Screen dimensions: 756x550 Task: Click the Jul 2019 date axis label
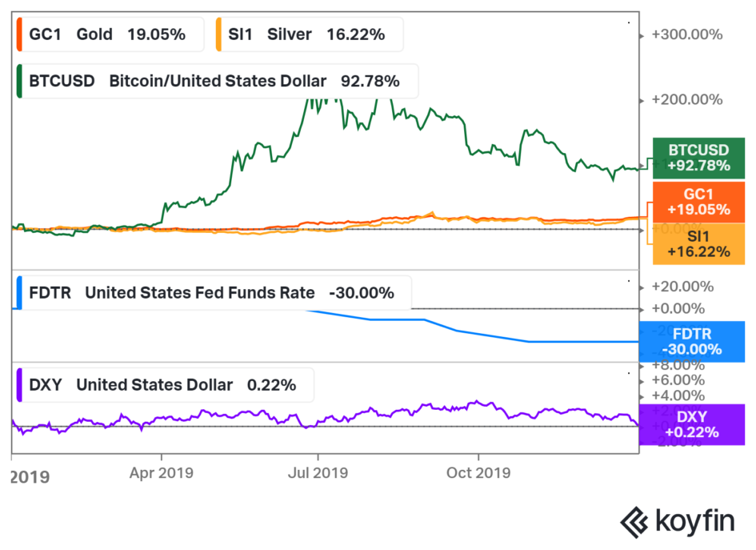tap(318, 472)
